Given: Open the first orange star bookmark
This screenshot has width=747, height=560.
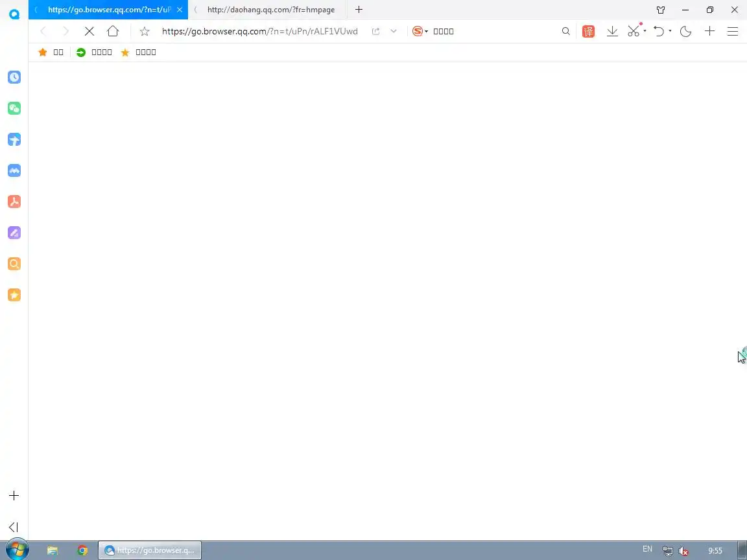Looking at the screenshot, I should click(51, 52).
